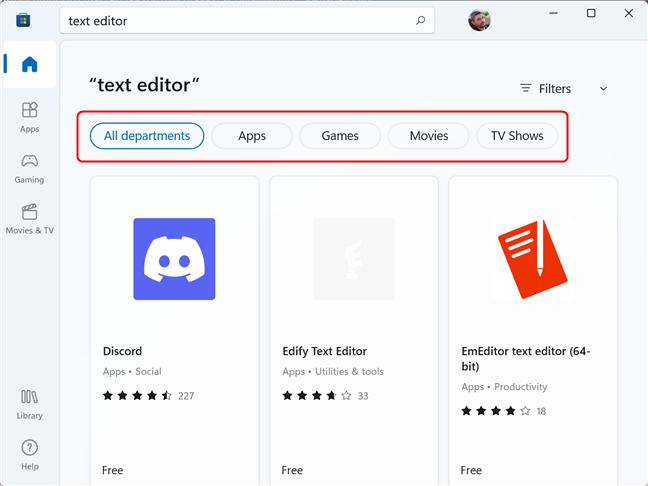The image size is (648, 486).
Task: Click the Filters label
Action: 555,89
